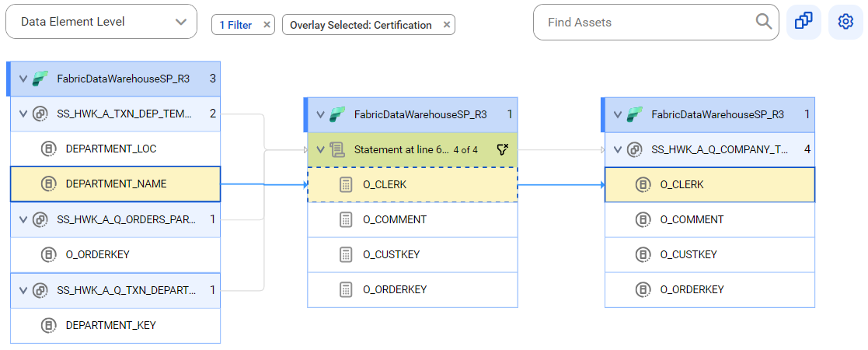Select O_CLERK in the Statement node
The height and width of the screenshot is (350, 868).
413,185
